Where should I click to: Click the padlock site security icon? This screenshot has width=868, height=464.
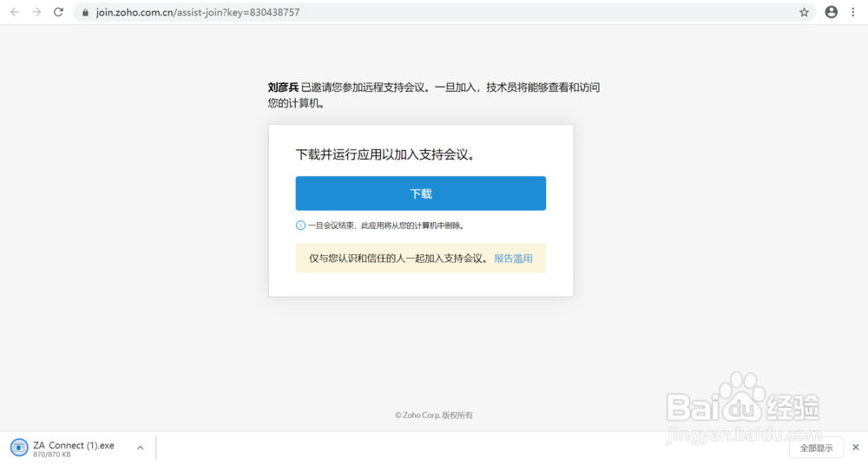(85, 12)
